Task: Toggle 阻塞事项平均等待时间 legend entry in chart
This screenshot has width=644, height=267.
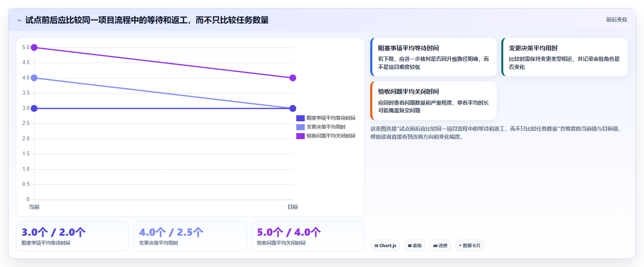Action: 326,118
